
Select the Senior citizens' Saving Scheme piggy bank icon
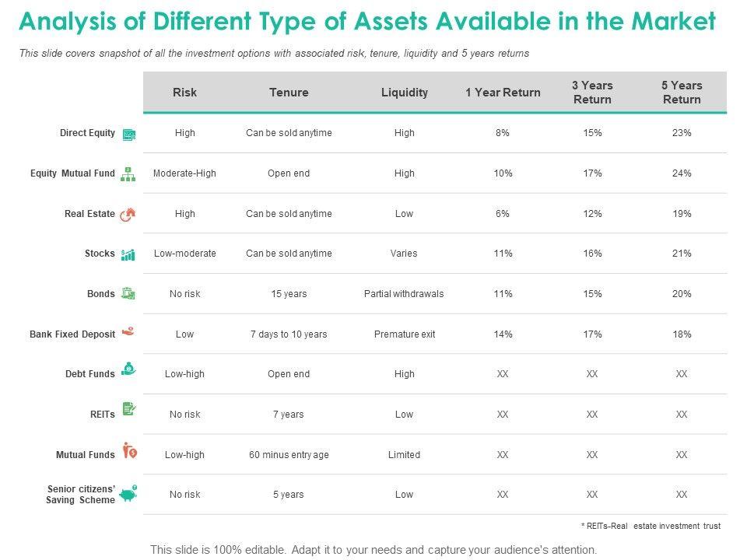pyautogui.click(x=129, y=493)
